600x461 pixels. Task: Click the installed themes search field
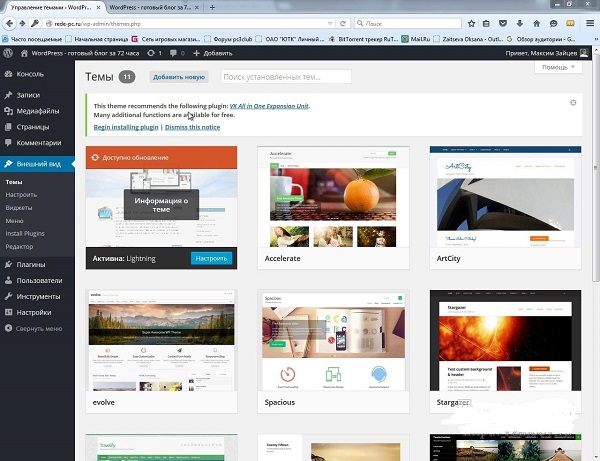(x=285, y=76)
